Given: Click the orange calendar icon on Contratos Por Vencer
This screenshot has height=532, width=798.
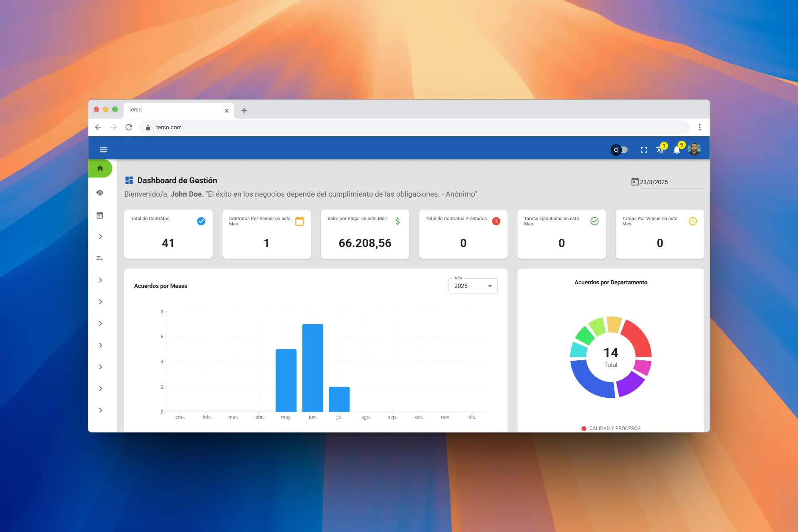Looking at the screenshot, I should [299, 221].
